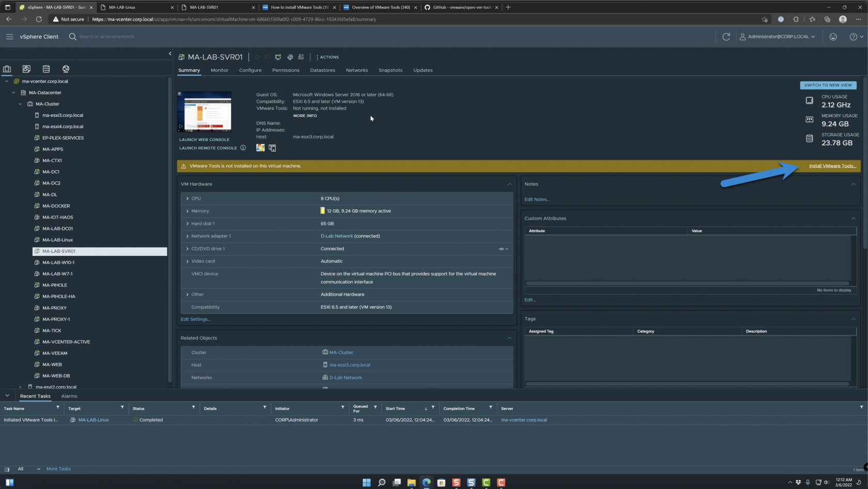Click More Info link
This screenshot has width=868, height=489.
pos(305,116)
